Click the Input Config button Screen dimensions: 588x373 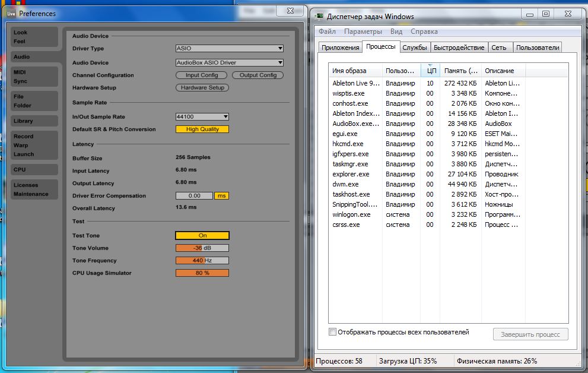coord(201,75)
